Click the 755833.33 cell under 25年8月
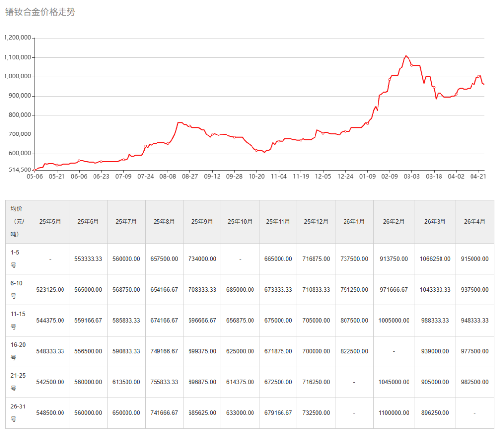The height and width of the screenshot is (439, 504). point(164,382)
